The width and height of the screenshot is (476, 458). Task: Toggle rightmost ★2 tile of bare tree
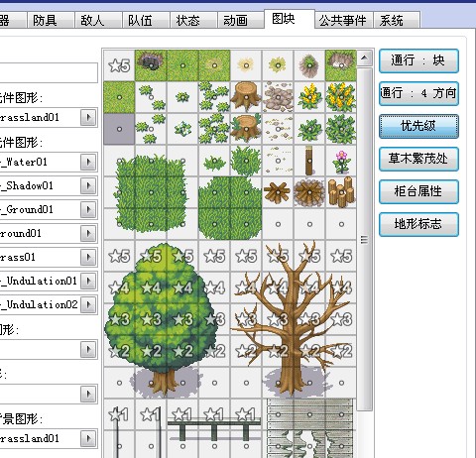341,351
